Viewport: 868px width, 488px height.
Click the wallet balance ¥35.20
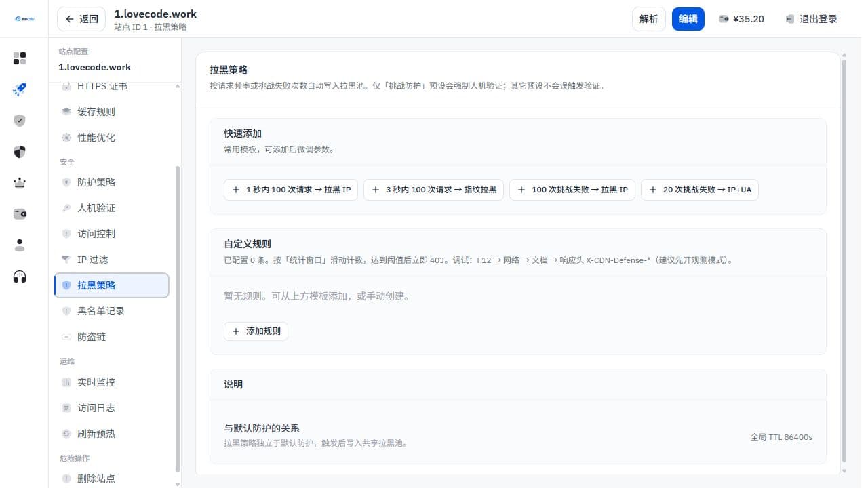742,19
